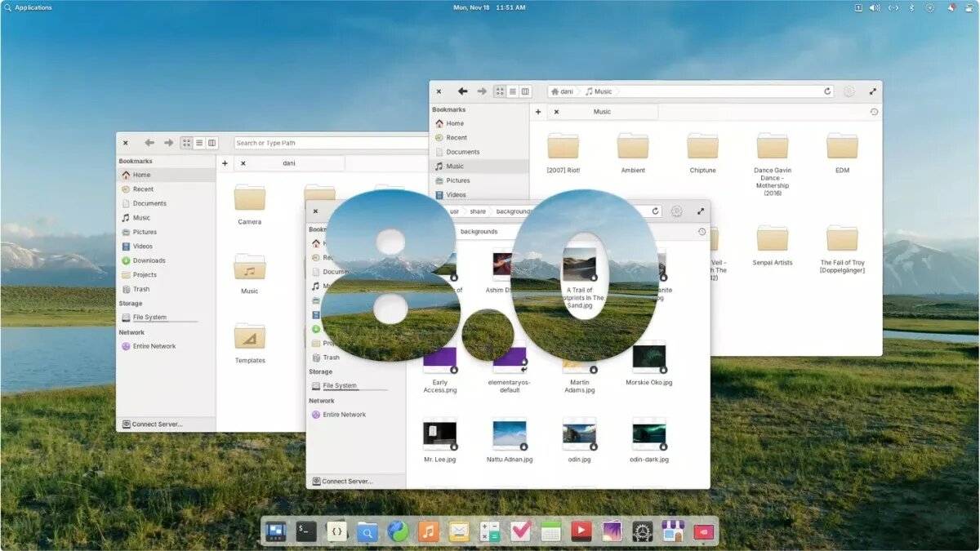Select Downloads in Home window sidebar
Viewport: 980px width, 551px height.
pos(166,260)
